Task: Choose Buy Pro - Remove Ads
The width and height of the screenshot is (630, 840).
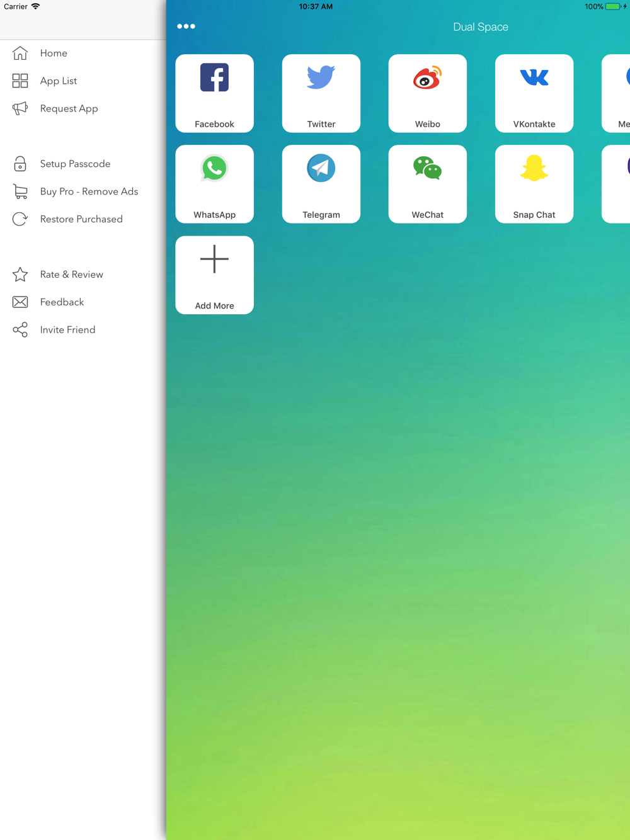Action: point(89,191)
